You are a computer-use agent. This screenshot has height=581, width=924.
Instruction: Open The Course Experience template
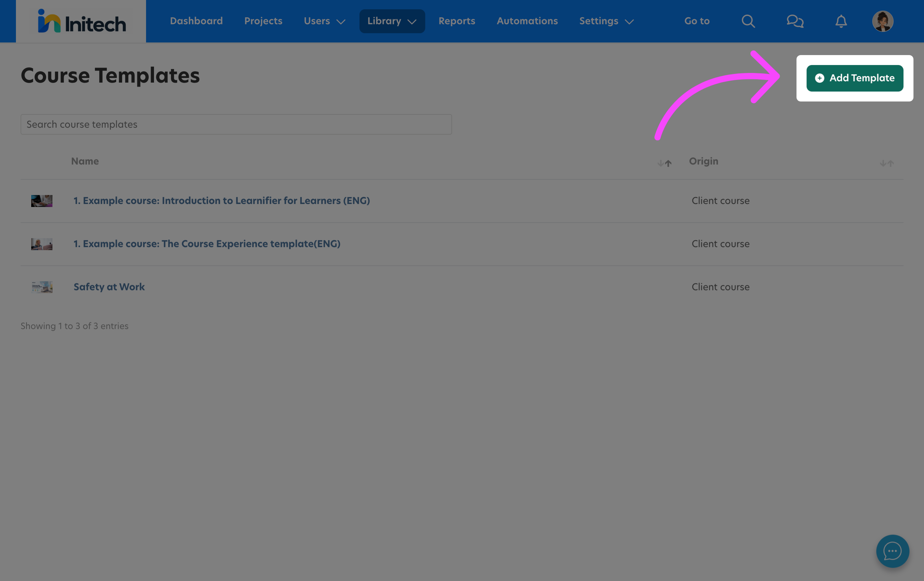(207, 243)
